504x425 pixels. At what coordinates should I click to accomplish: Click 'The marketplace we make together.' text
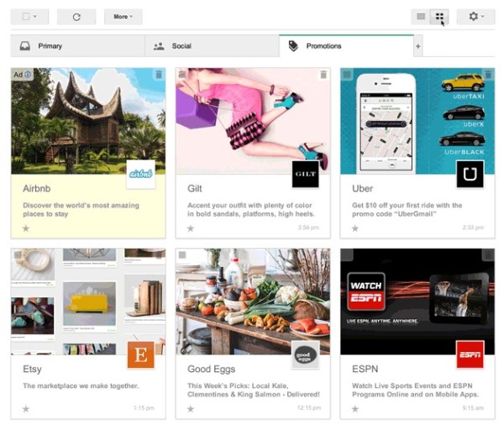click(81, 386)
